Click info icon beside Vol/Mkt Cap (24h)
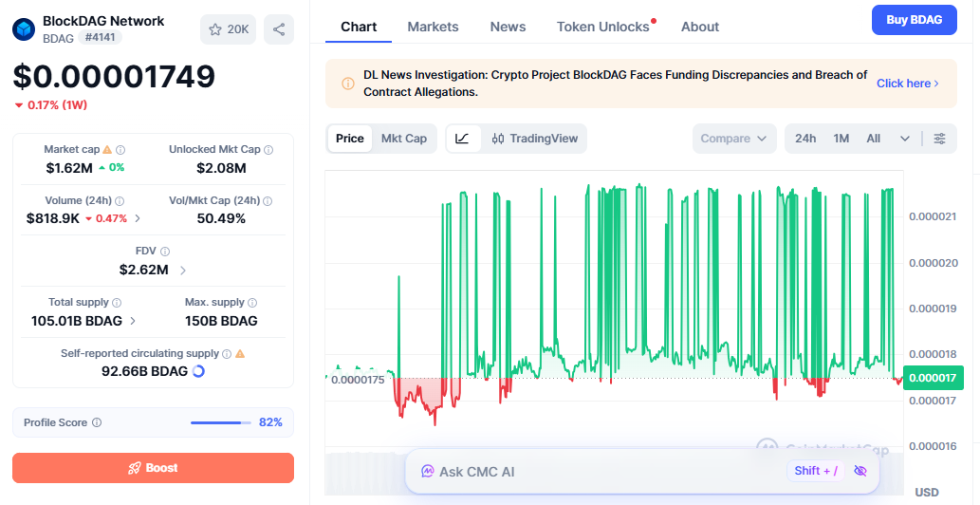The image size is (980, 505). [x=268, y=201]
